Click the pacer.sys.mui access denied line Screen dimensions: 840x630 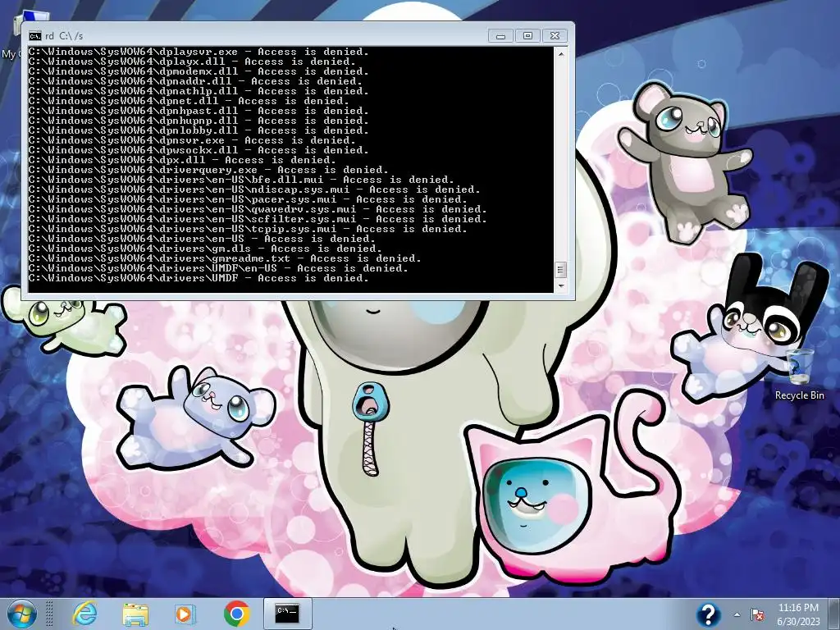(248, 199)
